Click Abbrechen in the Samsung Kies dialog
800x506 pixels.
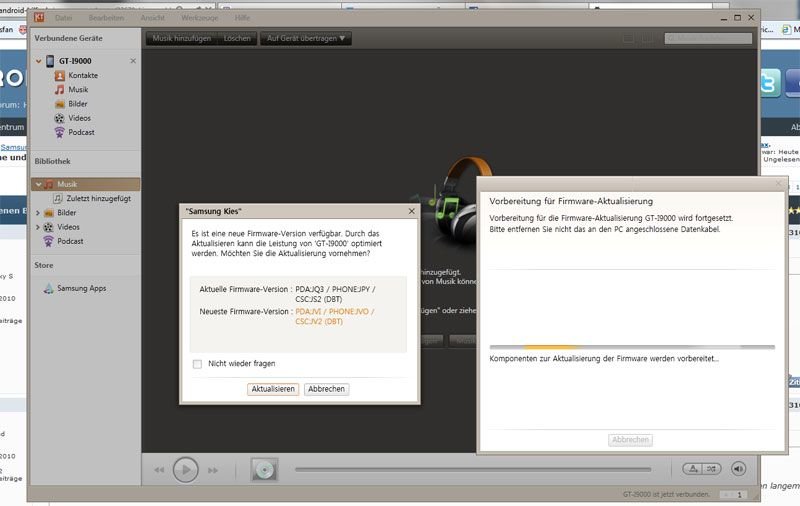(x=327, y=389)
